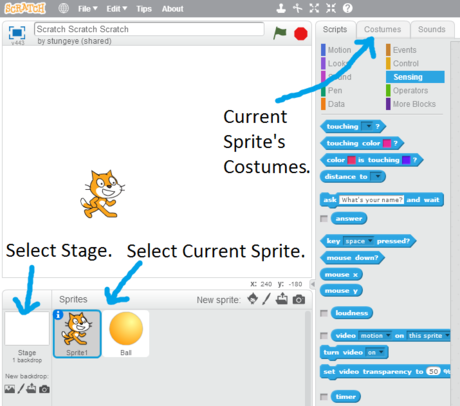The height and width of the screenshot is (406, 460).
Task: Select the Data block category
Action: click(333, 104)
